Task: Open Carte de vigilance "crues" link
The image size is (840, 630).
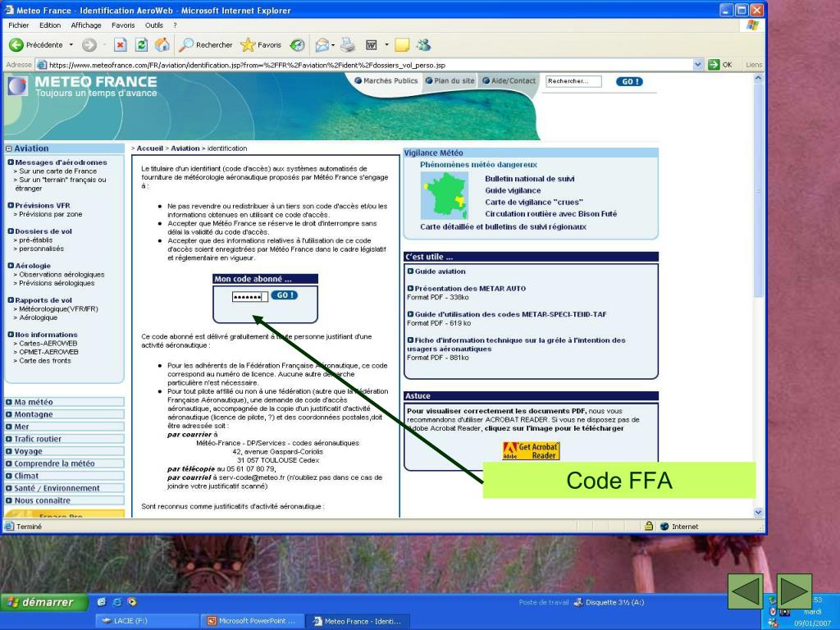Action: coord(533,202)
